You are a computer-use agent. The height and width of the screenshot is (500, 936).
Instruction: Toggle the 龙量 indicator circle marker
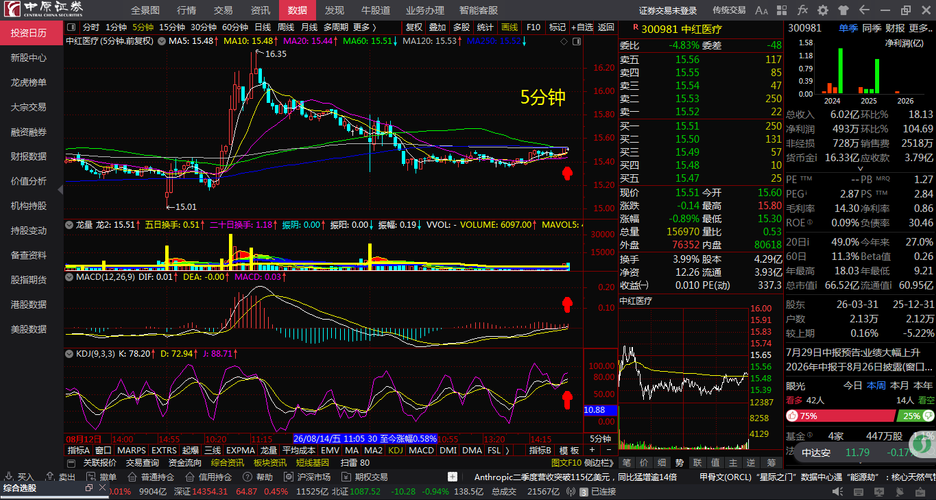[69, 225]
